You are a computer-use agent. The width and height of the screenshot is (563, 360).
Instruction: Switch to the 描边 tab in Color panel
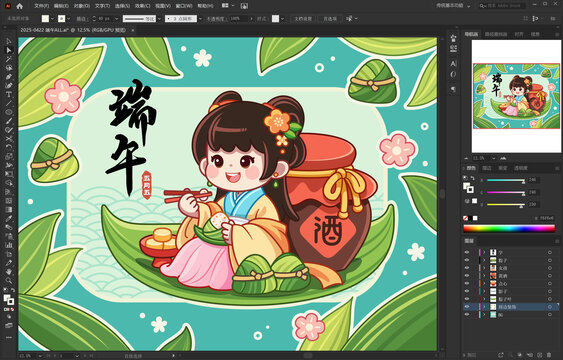[487, 168]
